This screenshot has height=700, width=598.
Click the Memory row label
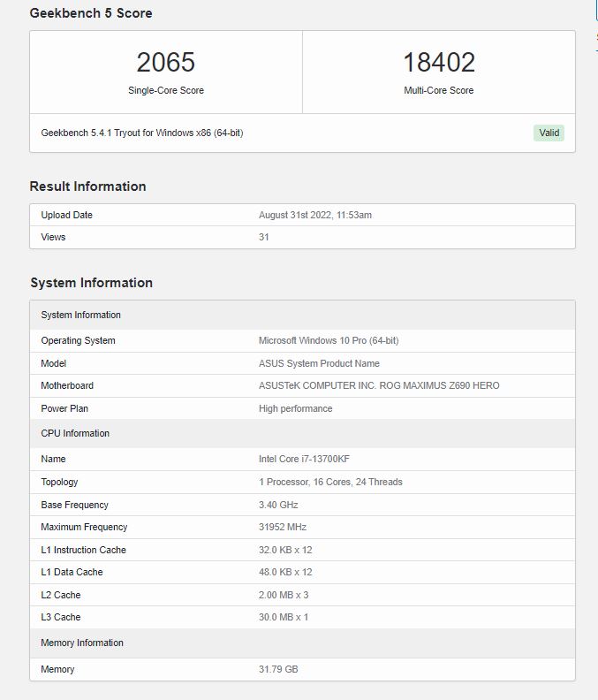point(57,669)
